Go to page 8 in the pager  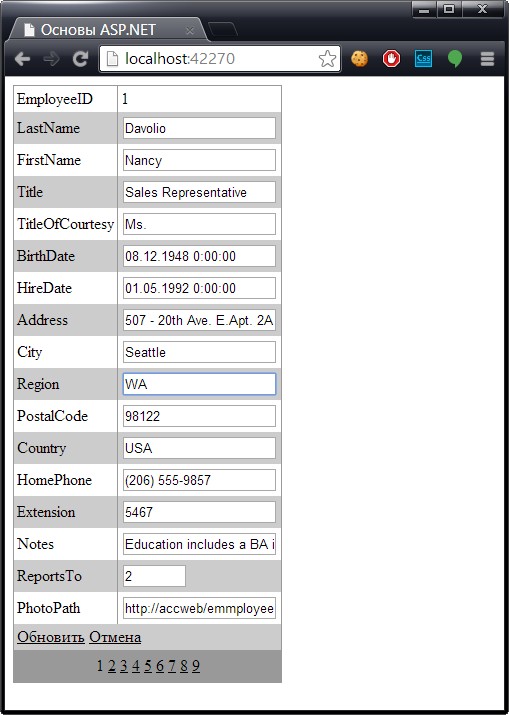point(184,666)
